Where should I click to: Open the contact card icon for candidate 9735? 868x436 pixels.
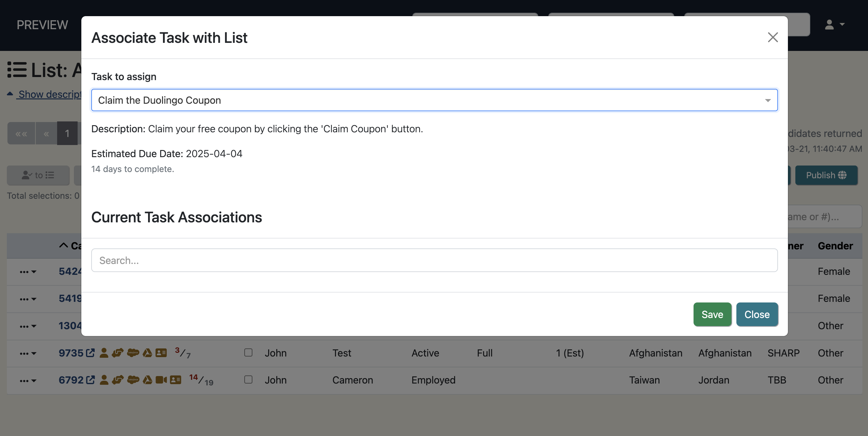161,353
